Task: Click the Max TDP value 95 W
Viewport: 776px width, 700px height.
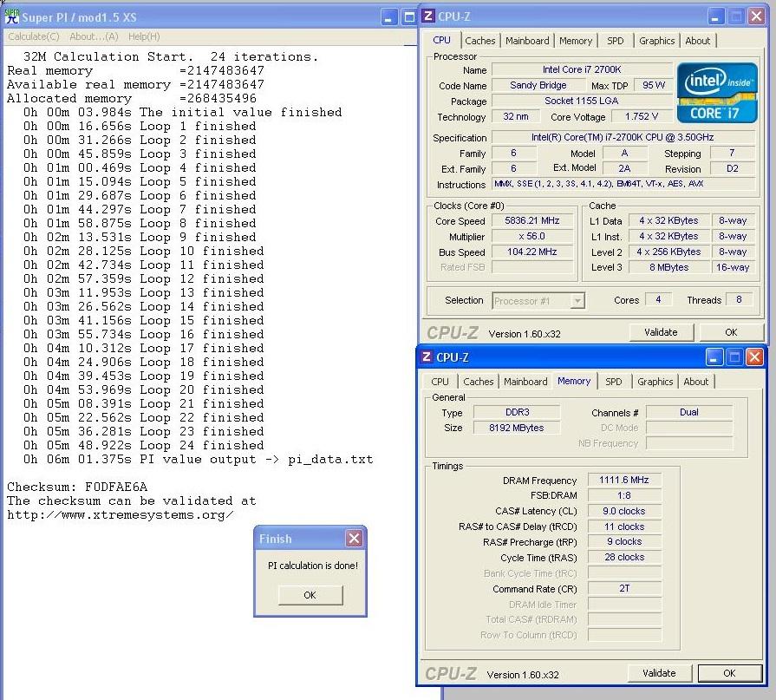Action: [653, 85]
